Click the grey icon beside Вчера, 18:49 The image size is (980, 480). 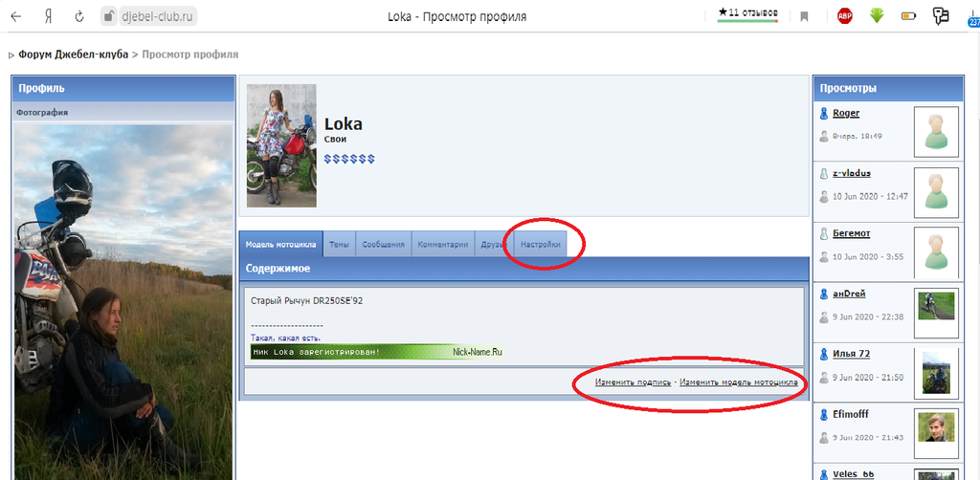coord(824,136)
